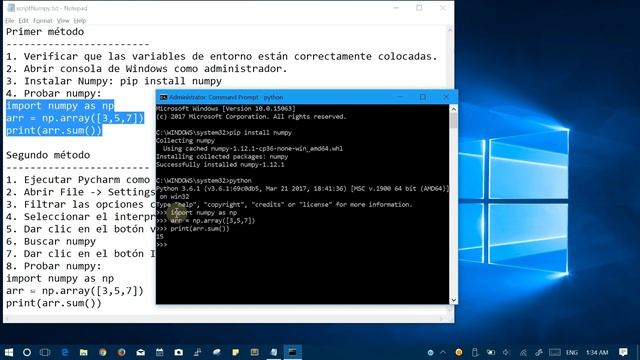Open the USB safely remove tray icon
This screenshot has width=640, height=360.
(x=475, y=352)
